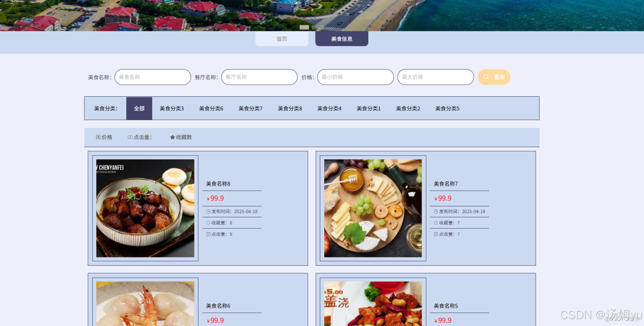The width and height of the screenshot is (644, 326).
Task: Select the 全部 category filter
Action: point(139,108)
